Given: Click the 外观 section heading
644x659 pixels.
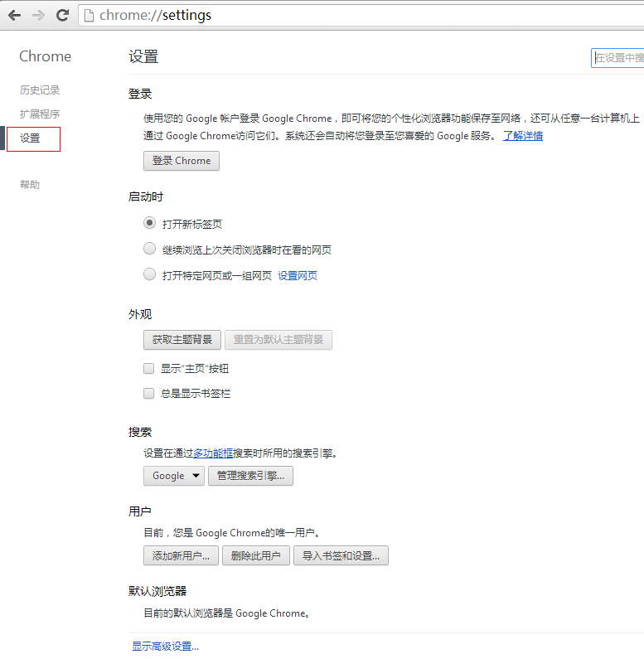Looking at the screenshot, I should 140,314.
